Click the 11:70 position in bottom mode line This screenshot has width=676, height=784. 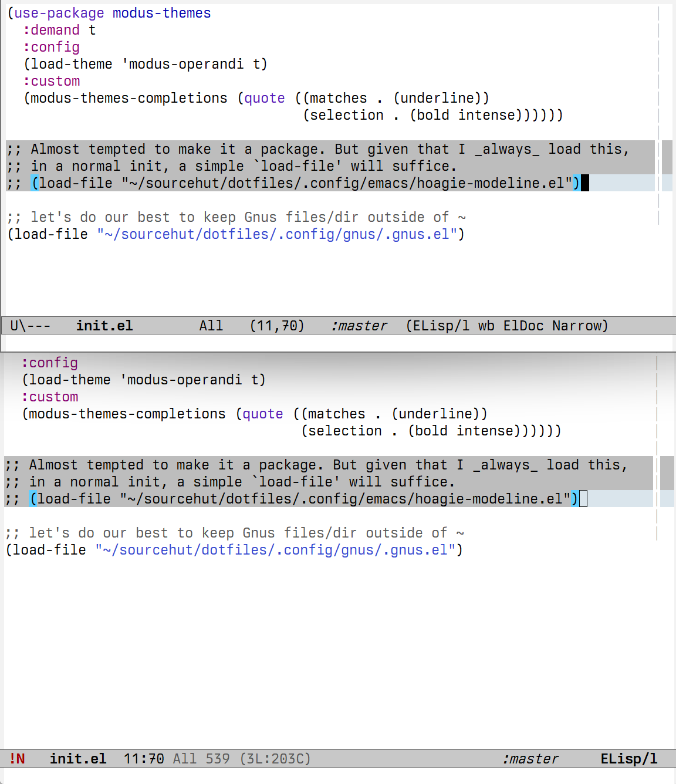click(144, 759)
